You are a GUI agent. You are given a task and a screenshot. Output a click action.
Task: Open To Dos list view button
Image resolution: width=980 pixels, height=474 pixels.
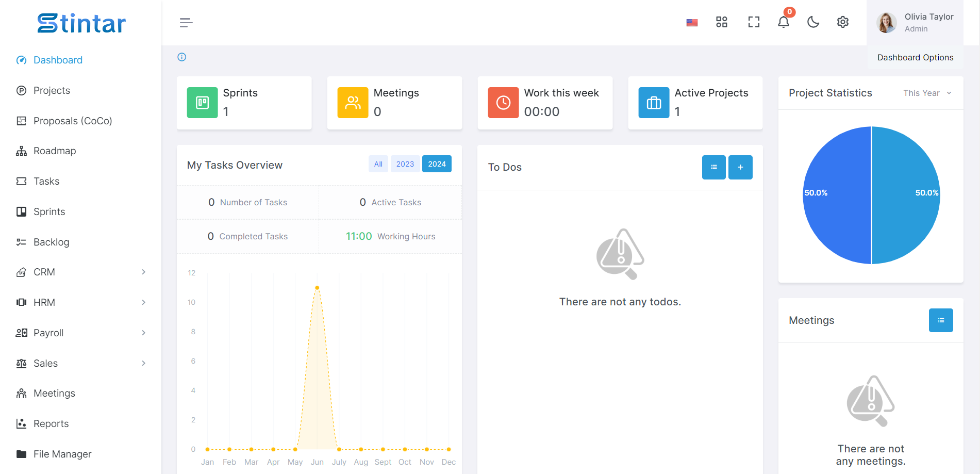pyautogui.click(x=714, y=167)
